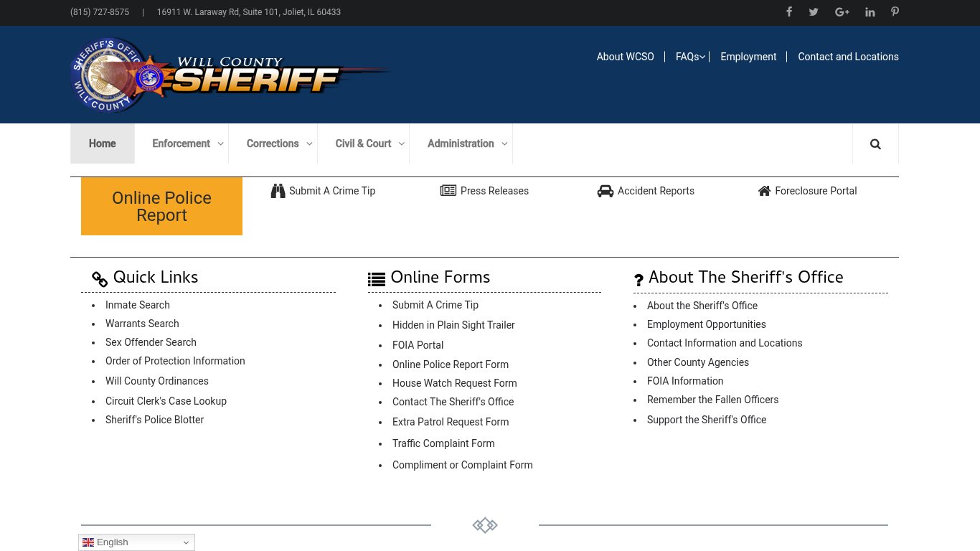This screenshot has width=980, height=551.
Task: Open the Inmate Search link
Action: coord(138,305)
